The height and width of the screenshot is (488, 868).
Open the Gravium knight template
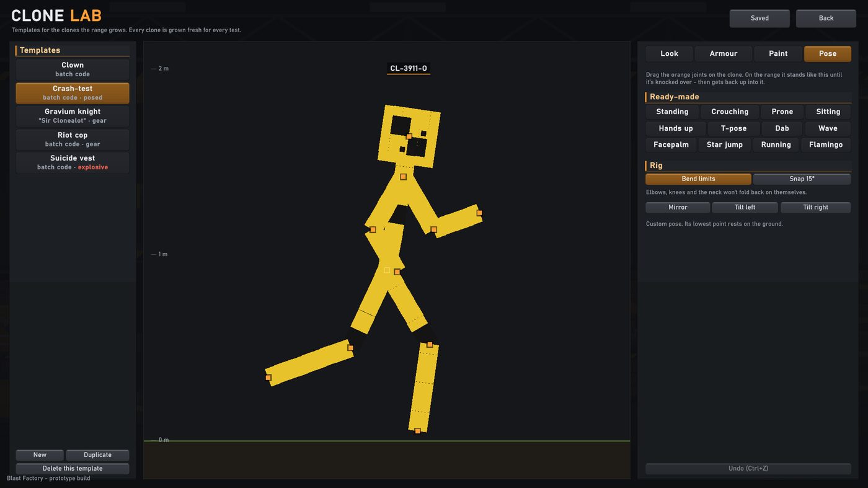(x=73, y=116)
